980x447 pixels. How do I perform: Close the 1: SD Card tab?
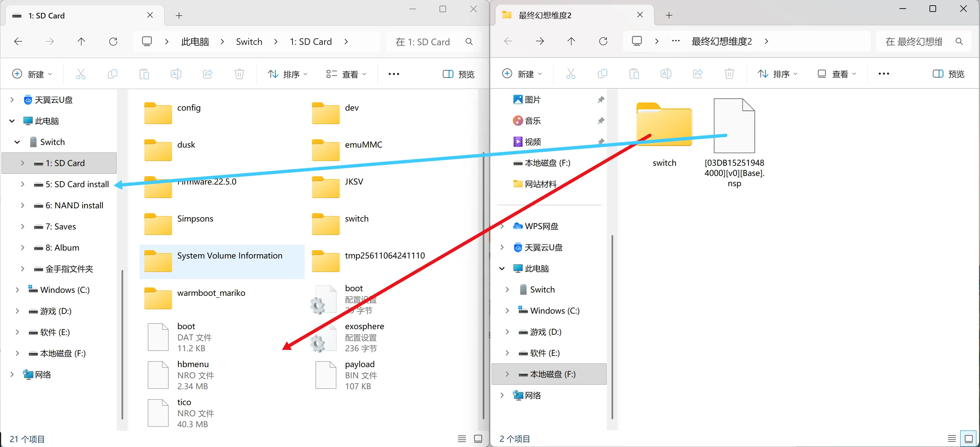150,15
